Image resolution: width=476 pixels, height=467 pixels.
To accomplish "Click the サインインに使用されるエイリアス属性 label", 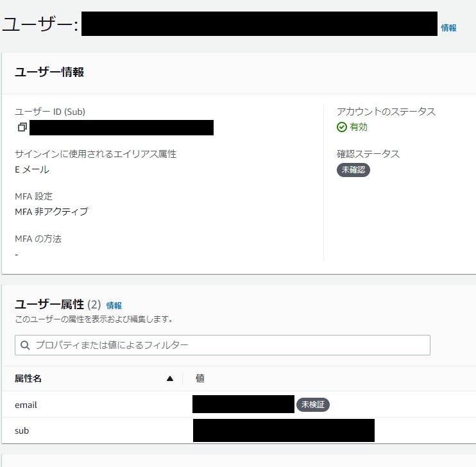I will pos(96,154).
